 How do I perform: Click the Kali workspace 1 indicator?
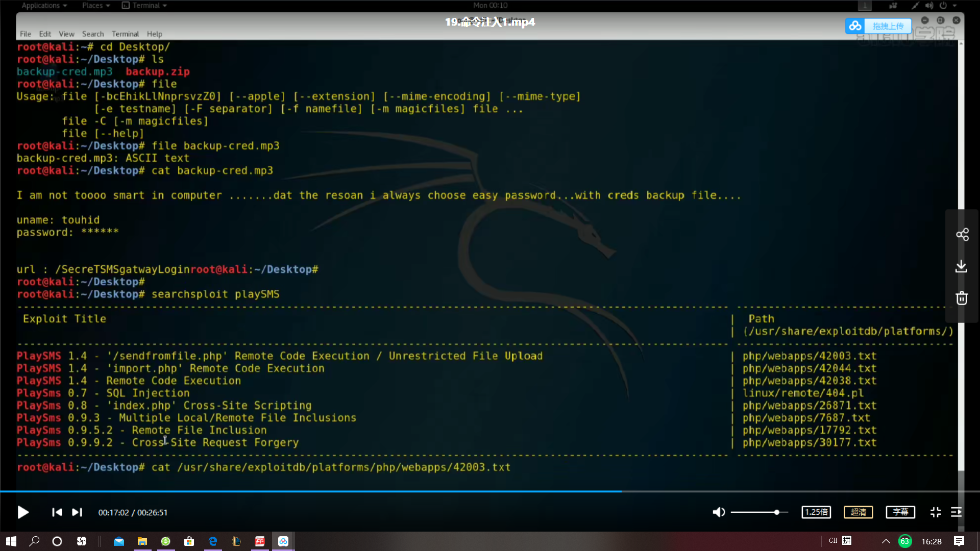tap(865, 6)
